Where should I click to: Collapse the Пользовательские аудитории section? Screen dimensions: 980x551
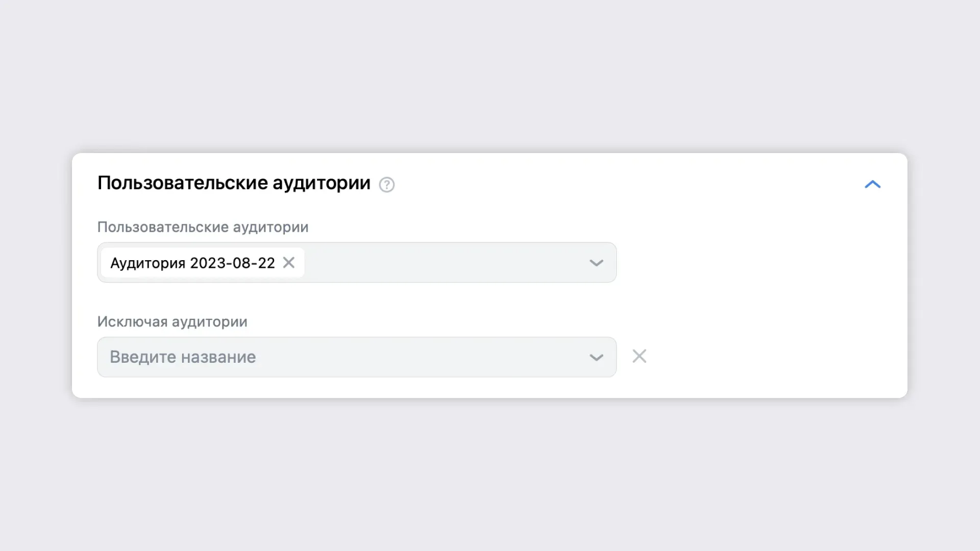point(873,184)
